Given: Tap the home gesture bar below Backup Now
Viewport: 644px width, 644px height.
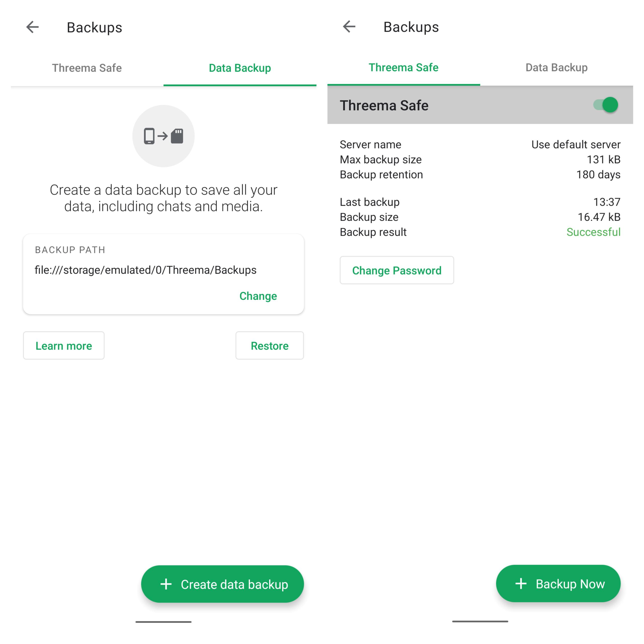Looking at the screenshot, I should [x=480, y=621].
